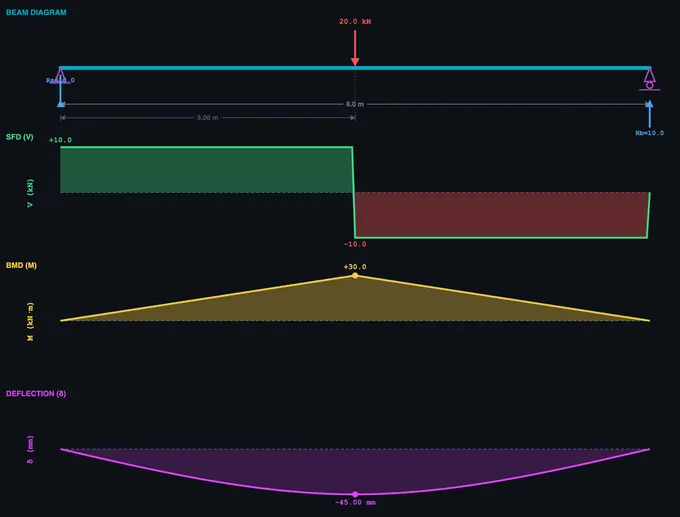Click the right roller support symbol
This screenshot has width=680, height=517.
tap(649, 80)
